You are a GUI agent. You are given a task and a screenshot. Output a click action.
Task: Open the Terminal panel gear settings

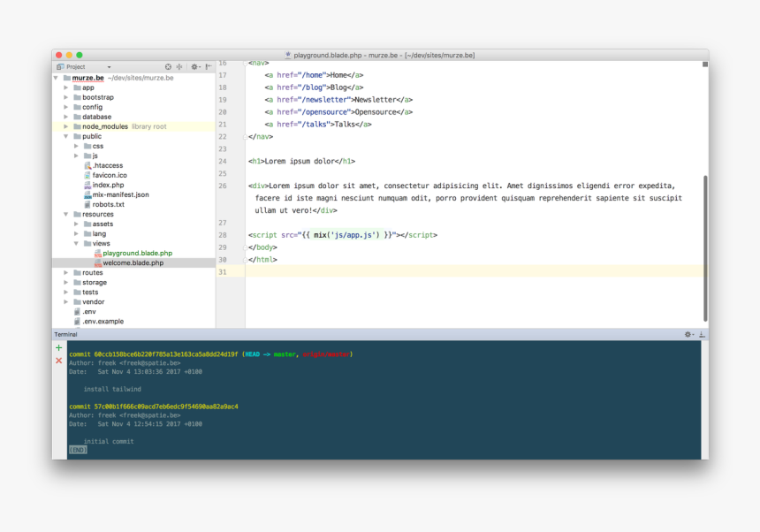tap(688, 334)
